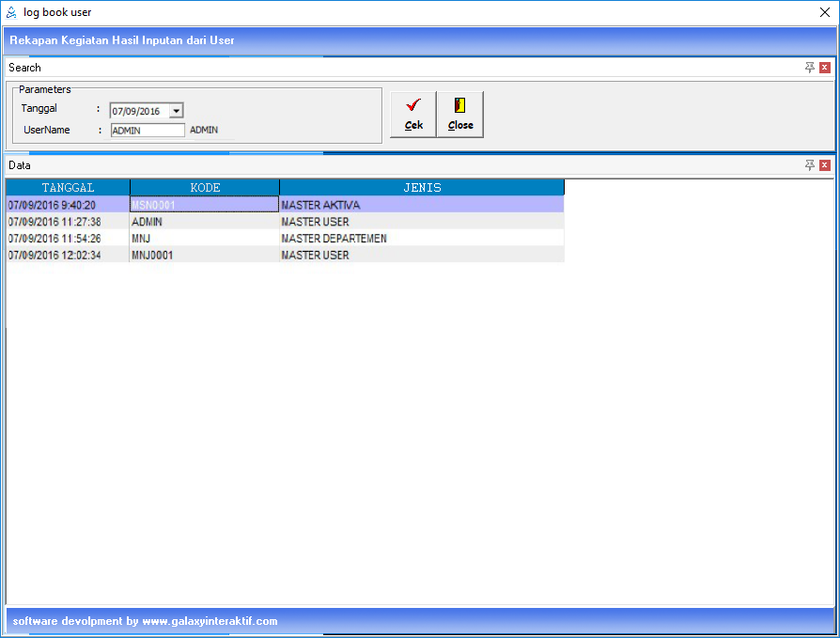
Task: Close the log book user window
Action: [824, 12]
